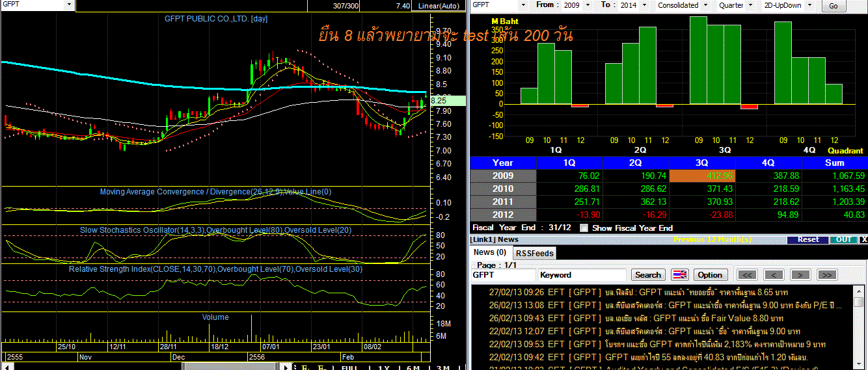The width and height of the screenshot is (868, 370).
Task: Select the 2011 year row header
Action: tap(503, 202)
